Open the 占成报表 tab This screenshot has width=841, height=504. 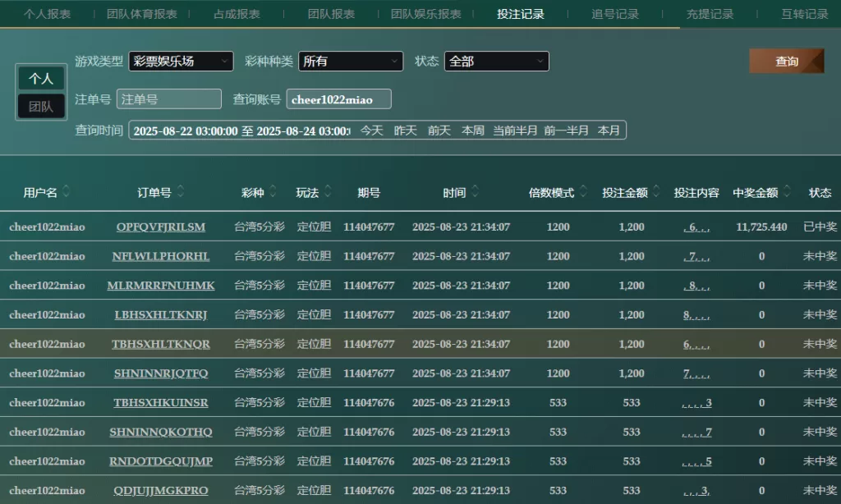pos(237,14)
